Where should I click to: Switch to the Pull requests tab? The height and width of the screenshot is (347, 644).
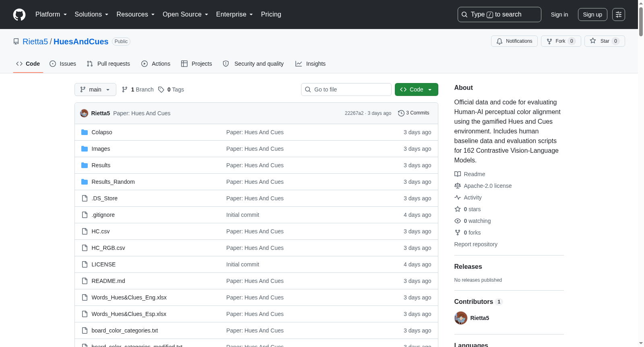point(108,64)
